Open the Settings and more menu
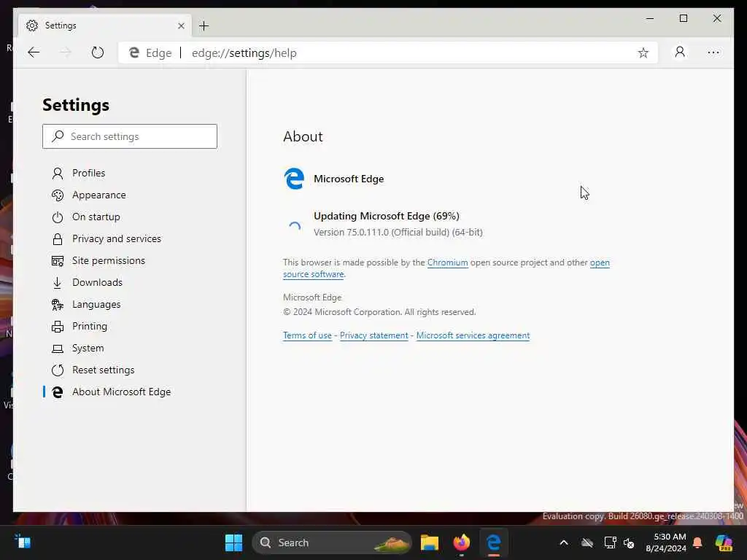747x560 pixels. tap(713, 52)
